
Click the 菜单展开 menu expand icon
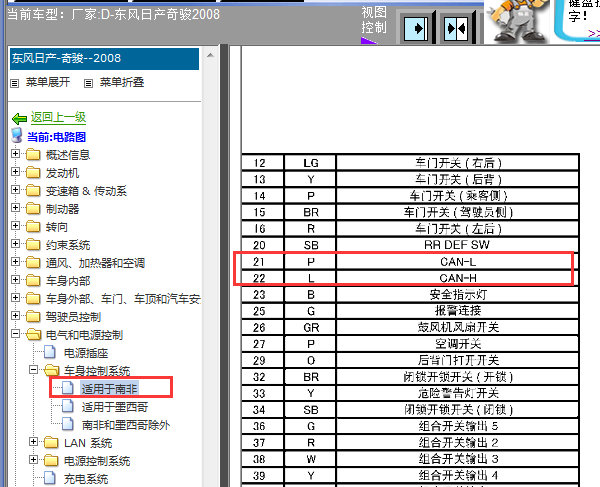15,83
